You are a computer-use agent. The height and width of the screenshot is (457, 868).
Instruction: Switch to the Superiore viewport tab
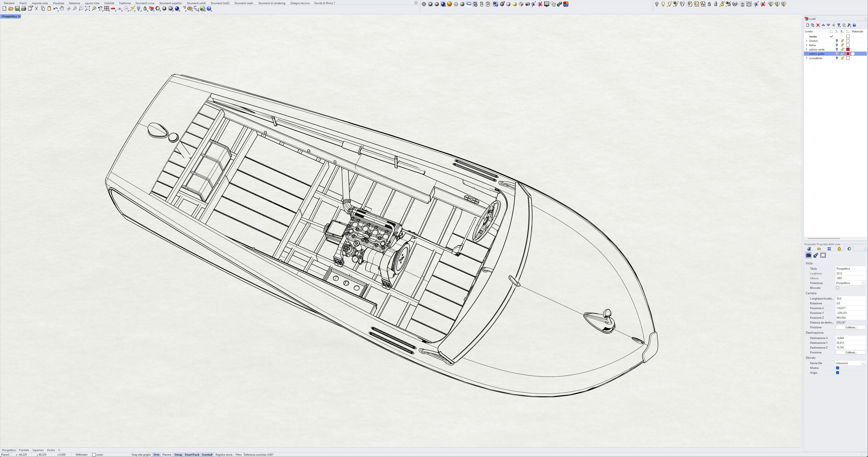[x=38, y=450]
